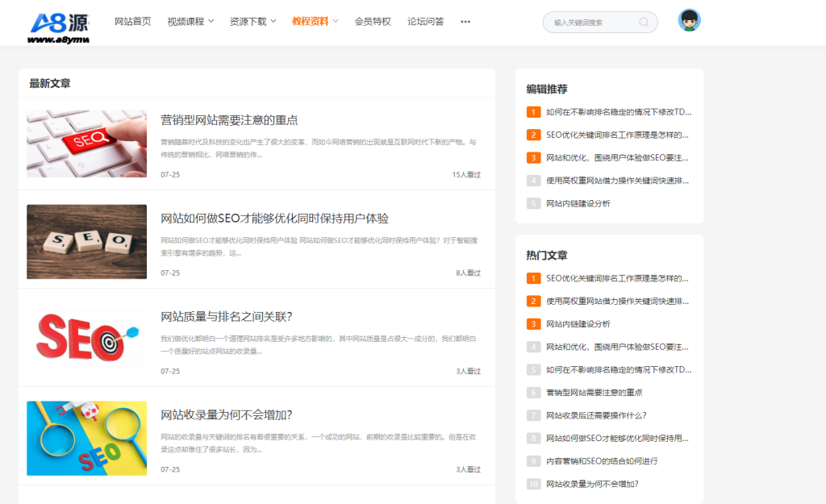Click the search magnifier icon

point(644,22)
